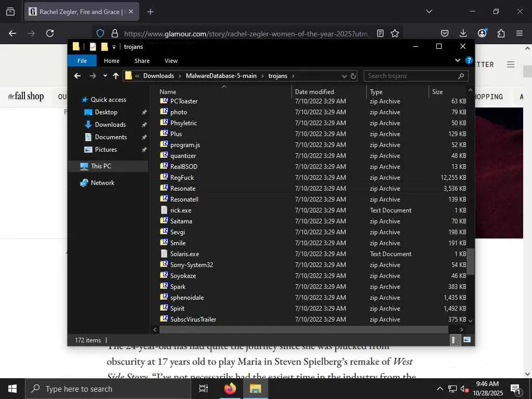Select Network in navigation pane
This screenshot has width=532, height=399.
(x=102, y=182)
